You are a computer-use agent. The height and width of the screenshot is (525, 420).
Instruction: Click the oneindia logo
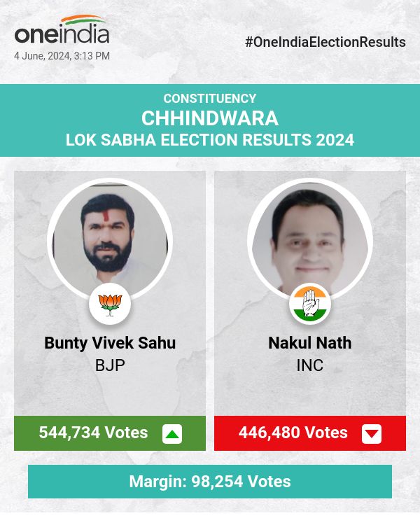pos(62,30)
